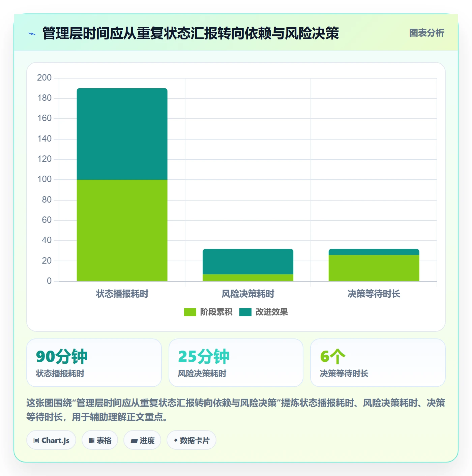
Task: Click the 状态播报耗时 x-axis label
Action: [x=122, y=294]
